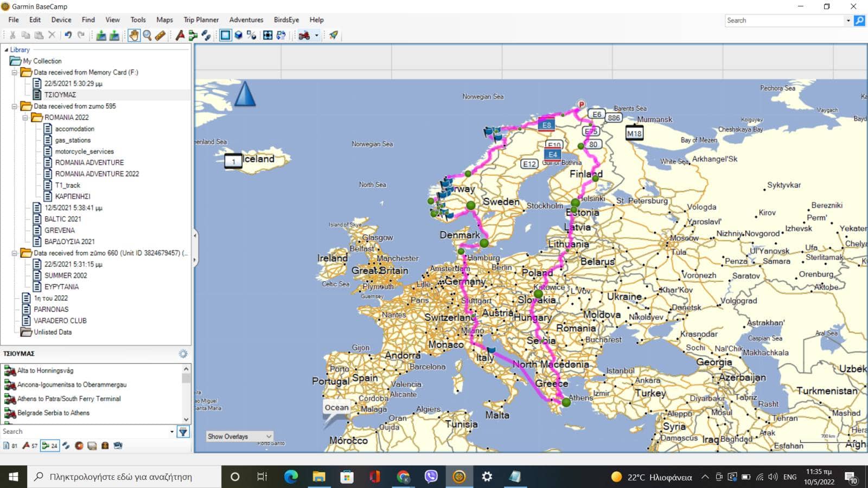
Task: Open the Adventures menu
Action: [246, 20]
